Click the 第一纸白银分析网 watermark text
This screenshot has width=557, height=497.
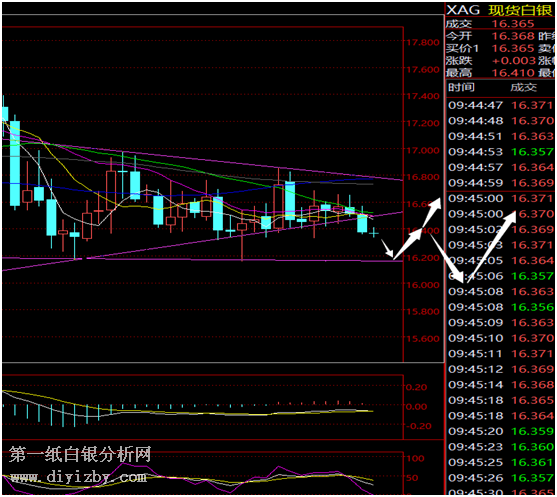point(80,455)
